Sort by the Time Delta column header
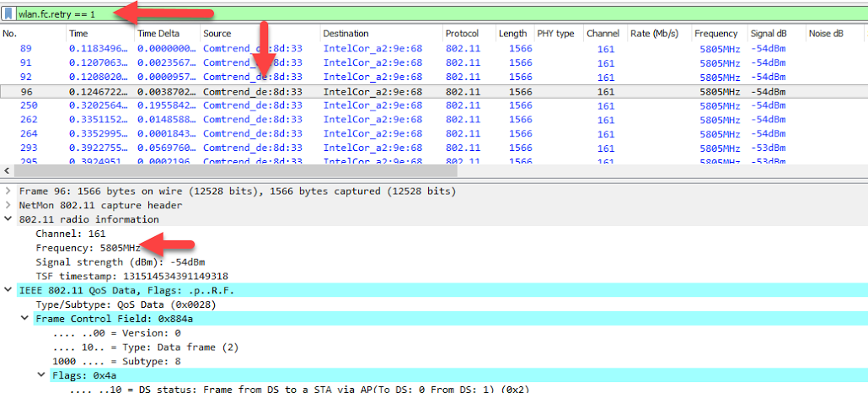This screenshot has width=868, height=393. [x=158, y=34]
